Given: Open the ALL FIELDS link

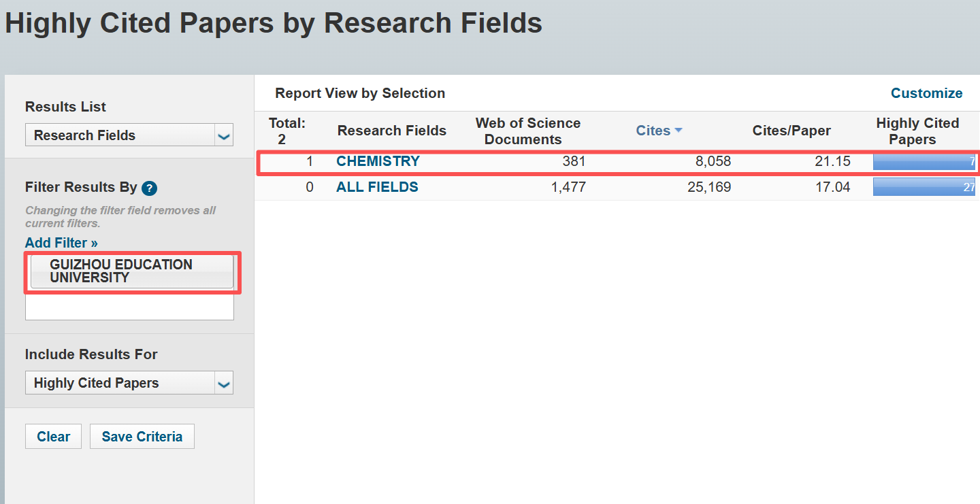Looking at the screenshot, I should point(377,187).
